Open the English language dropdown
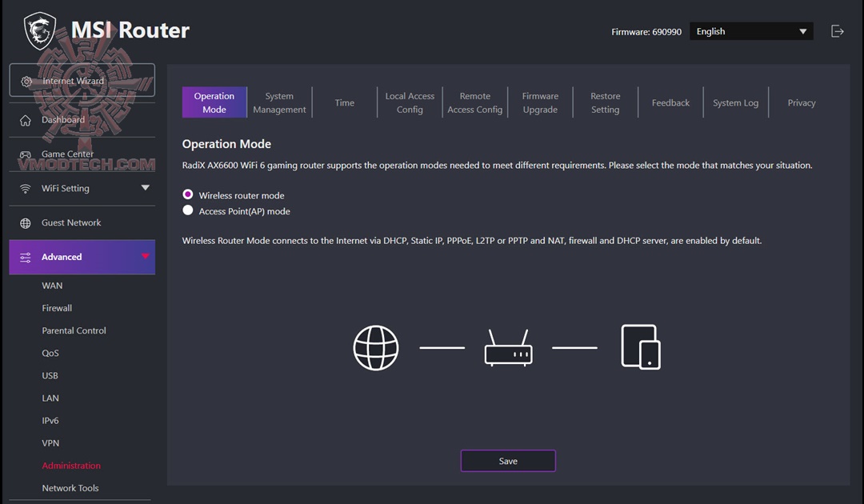The height and width of the screenshot is (504, 864). [751, 31]
